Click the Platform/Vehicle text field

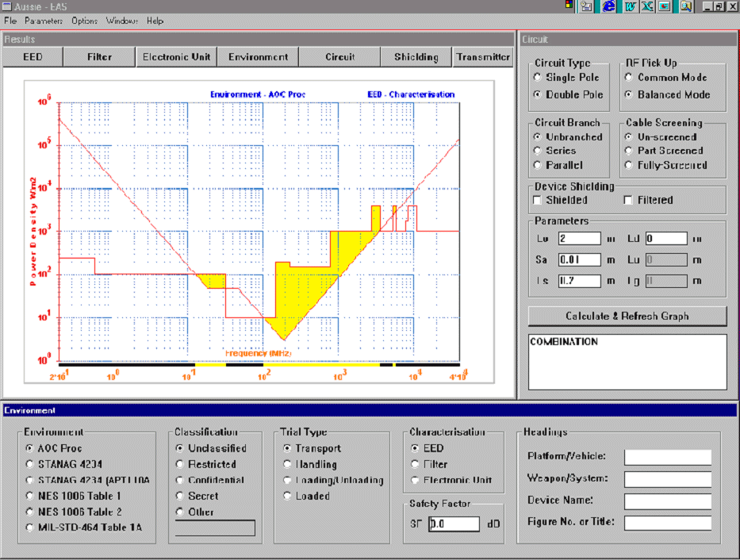tap(668, 457)
